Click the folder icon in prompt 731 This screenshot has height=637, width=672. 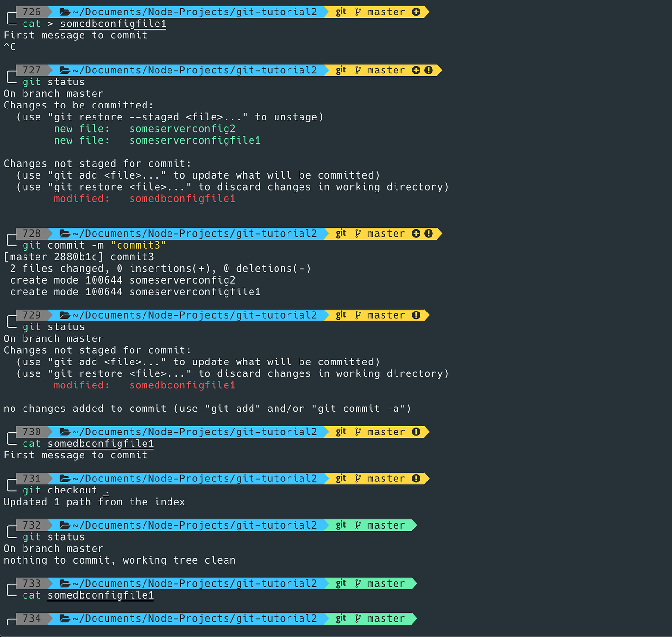(x=65, y=479)
